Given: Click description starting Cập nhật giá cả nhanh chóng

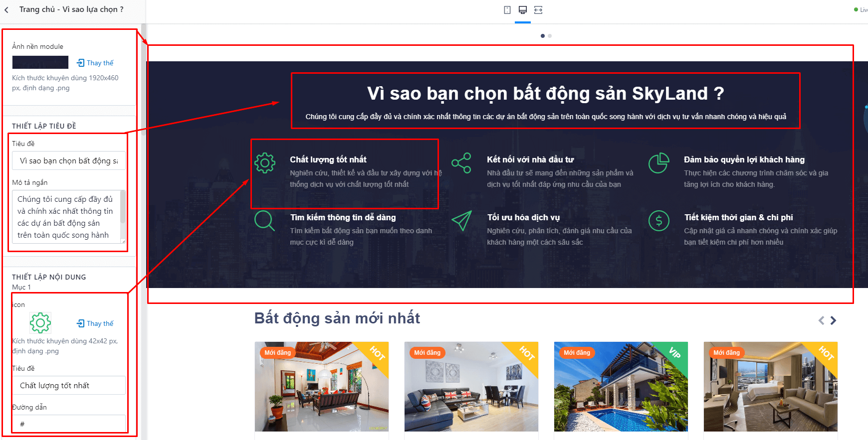Looking at the screenshot, I should [x=761, y=237].
